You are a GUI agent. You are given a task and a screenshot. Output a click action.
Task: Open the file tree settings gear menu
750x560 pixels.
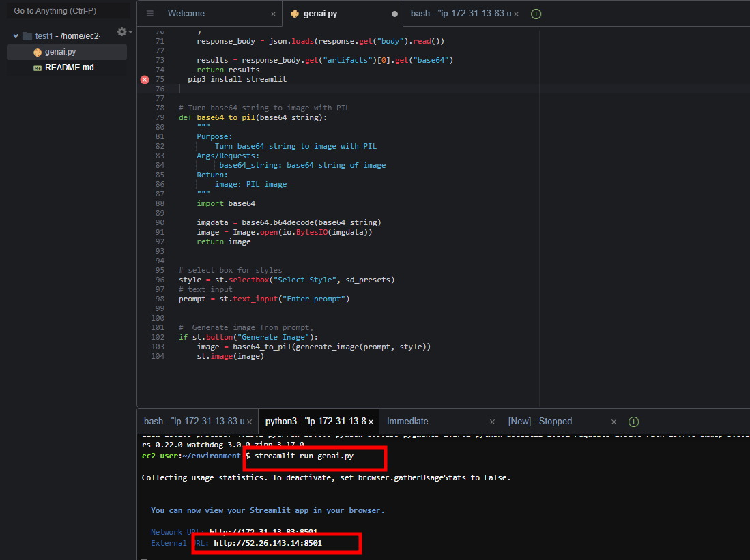123,31
